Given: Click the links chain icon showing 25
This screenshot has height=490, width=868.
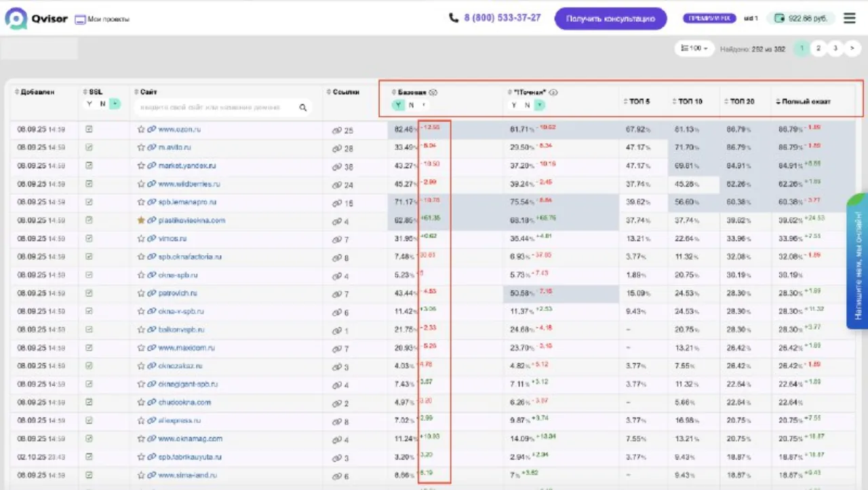Looking at the screenshot, I should tap(336, 131).
